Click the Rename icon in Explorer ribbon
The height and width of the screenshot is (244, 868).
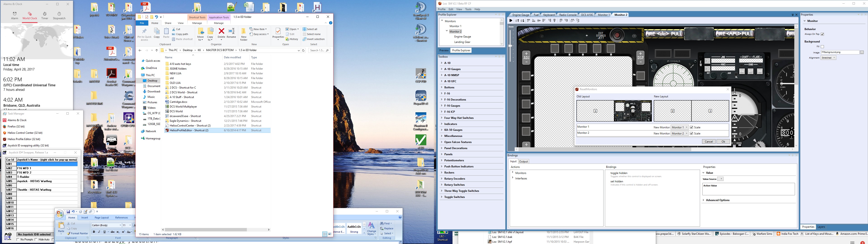(x=231, y=31)
